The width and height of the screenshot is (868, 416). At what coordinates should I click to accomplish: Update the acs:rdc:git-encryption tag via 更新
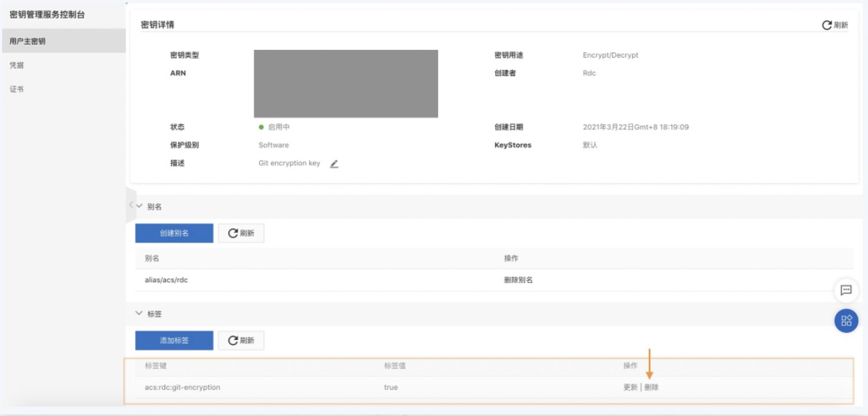pos(630,388)
